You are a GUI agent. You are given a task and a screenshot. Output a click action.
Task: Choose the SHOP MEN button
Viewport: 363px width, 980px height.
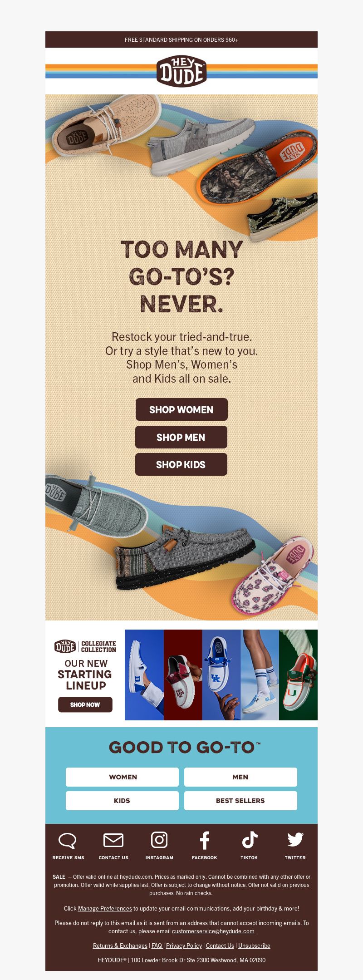[x=181, y=437]
